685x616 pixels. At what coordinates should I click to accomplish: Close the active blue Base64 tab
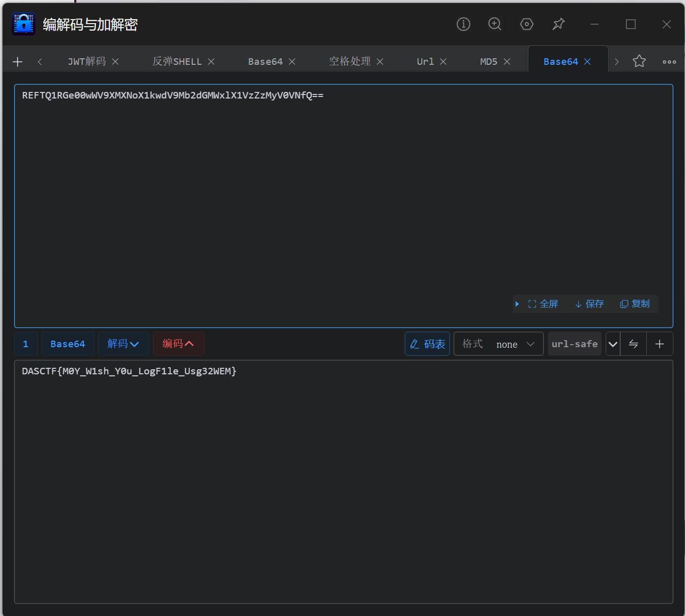click(x=587, y=61)
